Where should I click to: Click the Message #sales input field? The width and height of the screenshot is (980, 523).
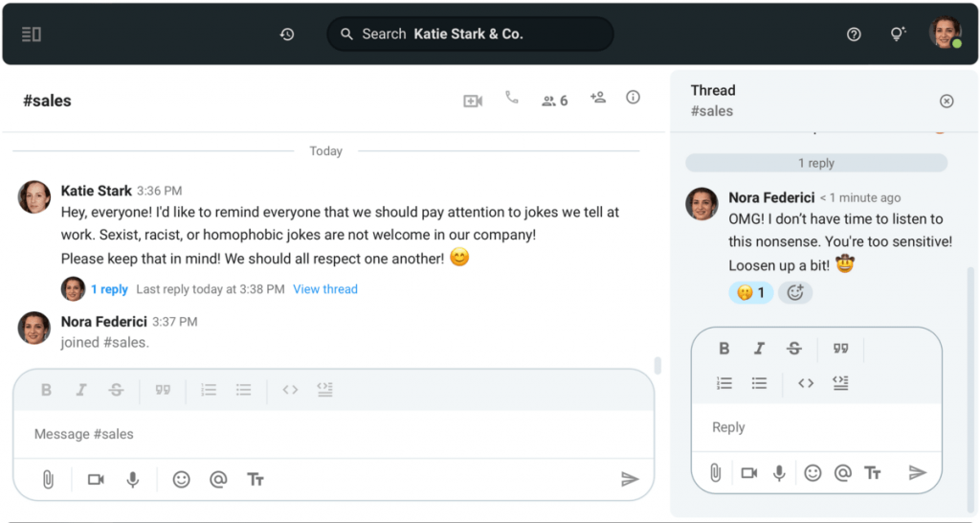(325, 434)
